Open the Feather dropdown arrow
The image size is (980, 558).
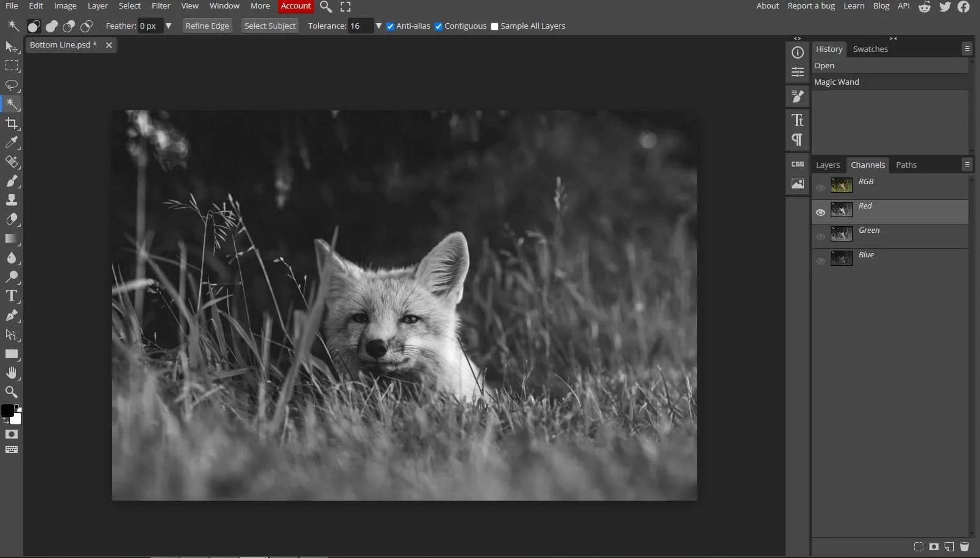pyautogui.click(x=168, y=26)
